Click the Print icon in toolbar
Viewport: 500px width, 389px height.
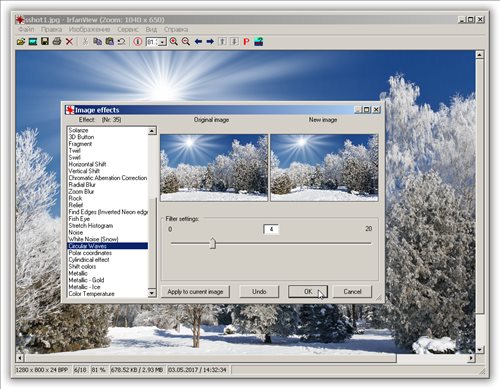tap(57, 41)
